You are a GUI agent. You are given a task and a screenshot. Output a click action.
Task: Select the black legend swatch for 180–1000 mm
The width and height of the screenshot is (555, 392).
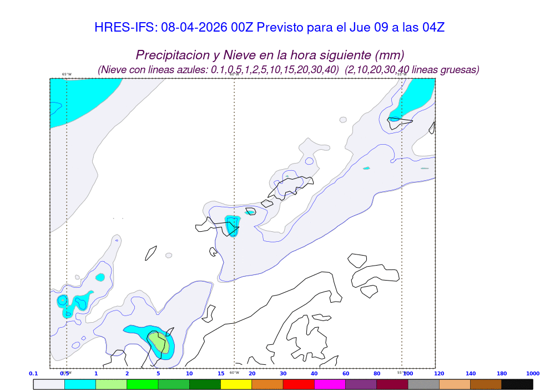pos(517,384)
